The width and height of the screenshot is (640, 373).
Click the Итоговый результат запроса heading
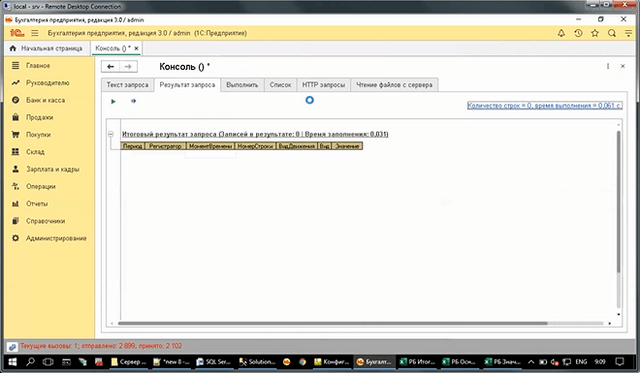pos(255,134)
